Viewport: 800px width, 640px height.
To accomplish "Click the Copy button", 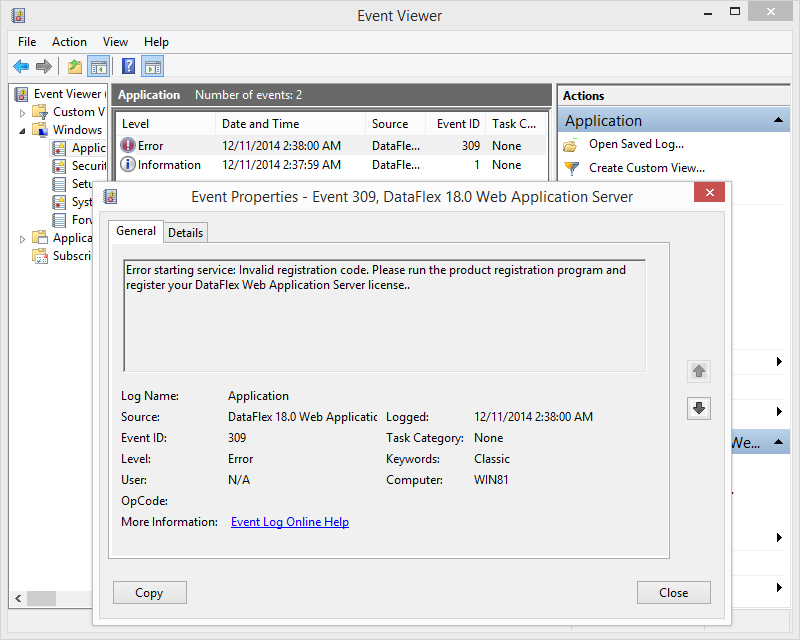I will click(x=149, y=593).
